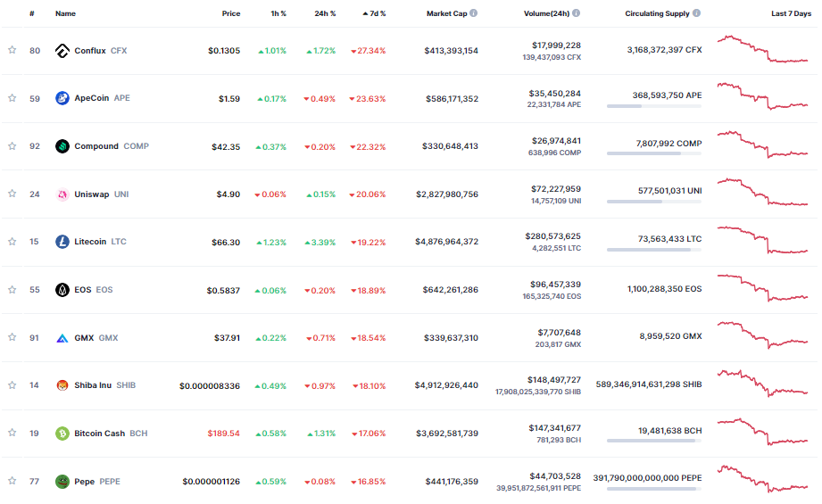Click the Compound logo icon

(62, 146)
